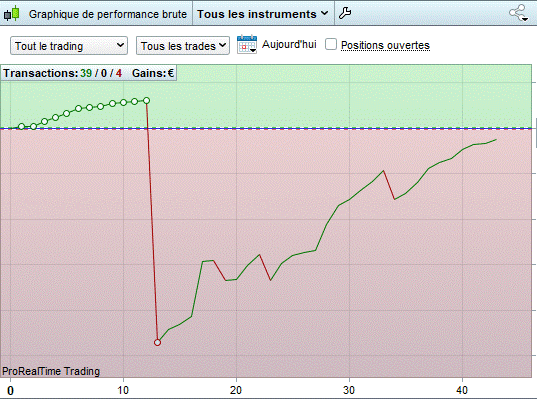Click the Aujourd'hui date label
Screen dimensions: 537x399
[x=289, y=45]
